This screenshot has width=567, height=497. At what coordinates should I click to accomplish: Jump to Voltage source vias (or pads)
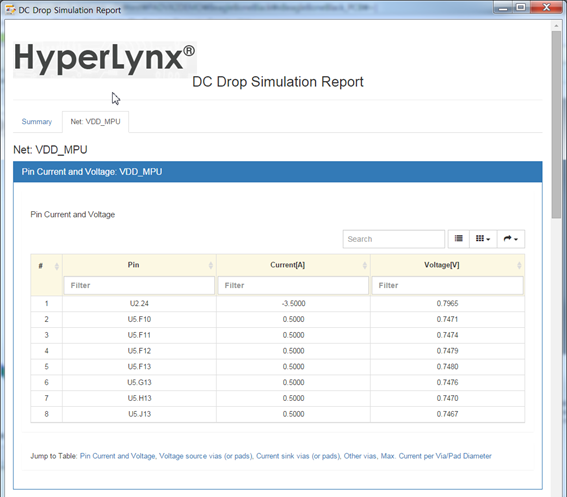206,456
